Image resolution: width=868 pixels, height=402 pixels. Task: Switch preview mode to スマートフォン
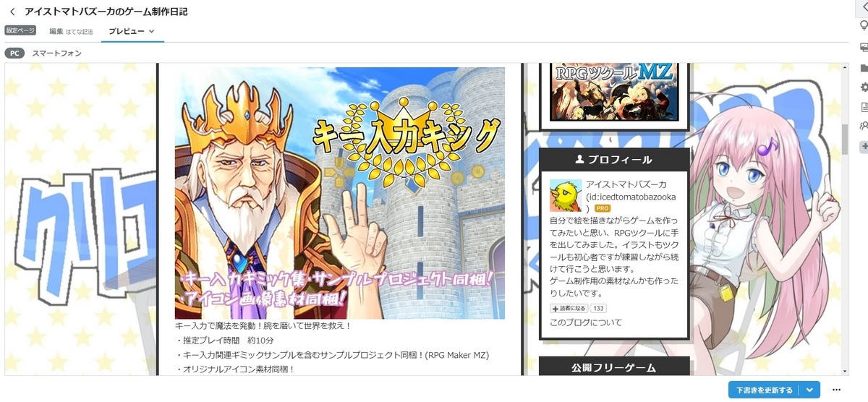tap(56, 54)
